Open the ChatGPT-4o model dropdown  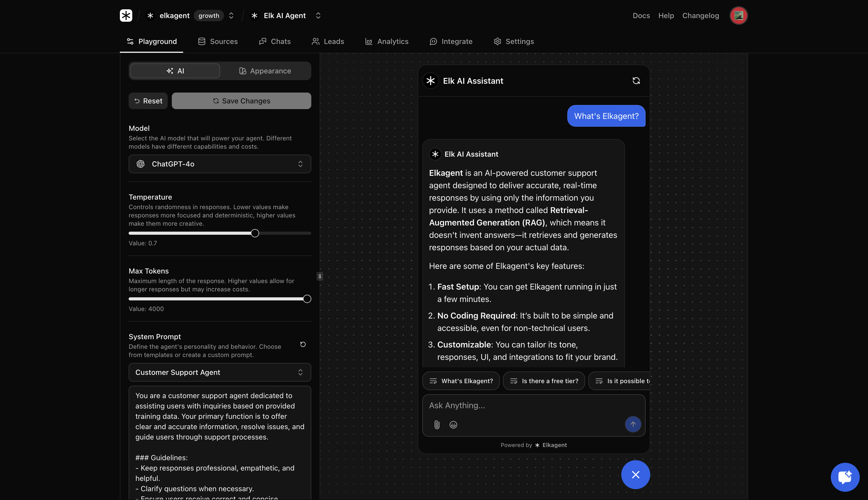coord(220,164)
